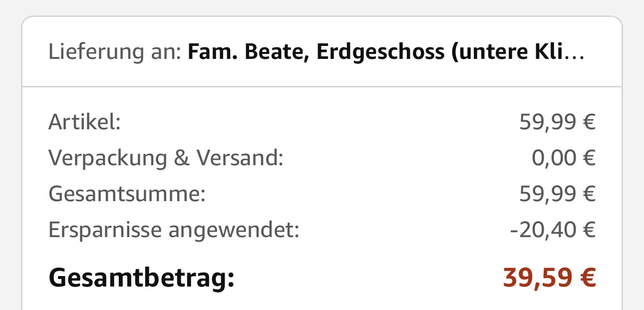Screen dimensions: 644x310
Task: Expand the truncated address via the ellipsis
Action: tap(577, 52)
